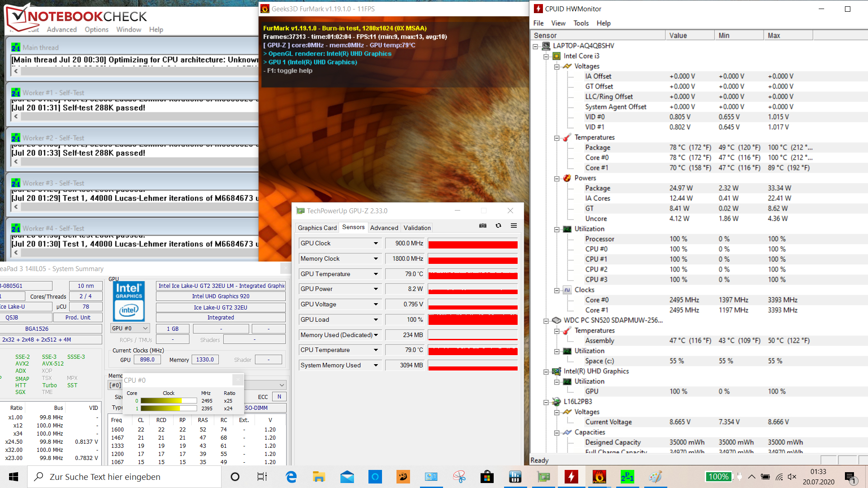Image resolution: width=868 pixels, height=488 pixels.
Task: Click the Prime95 taskbar icon
Action: tap(627, 477)
